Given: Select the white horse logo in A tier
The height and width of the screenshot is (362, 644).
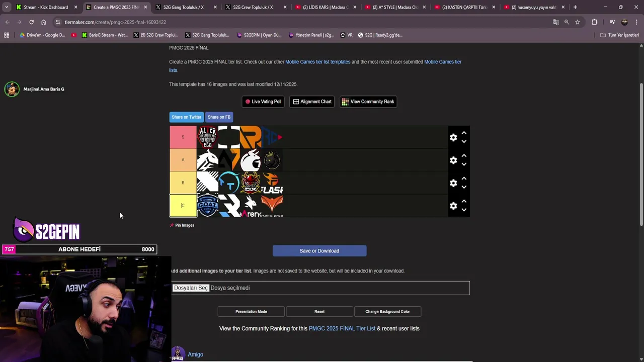Looking at the screenshot, I should (x=207, y=160).
